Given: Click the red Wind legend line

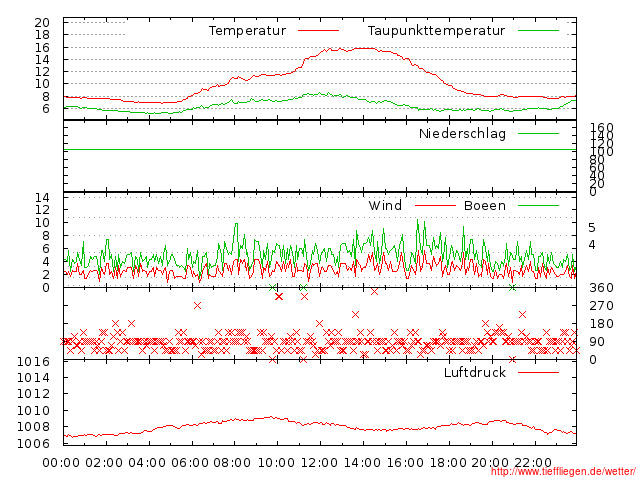Looking at the screenshot, I should (x=435, y=205).
